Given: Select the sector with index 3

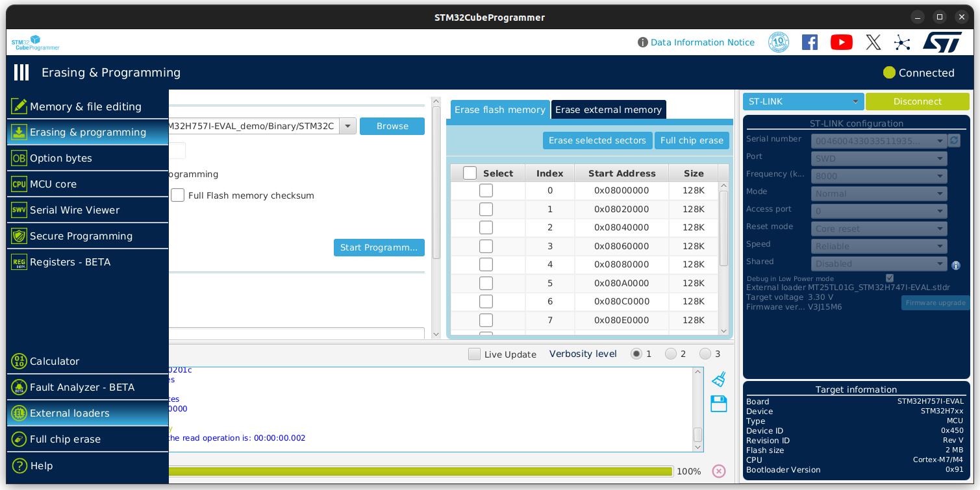Looking at the screenshot, I should coord(486,246).
